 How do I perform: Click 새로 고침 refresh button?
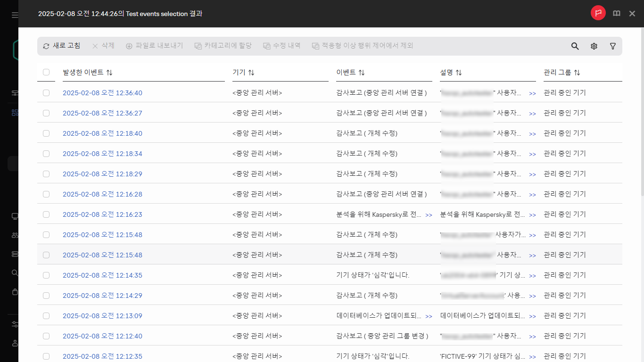click(x=62, y=46)
